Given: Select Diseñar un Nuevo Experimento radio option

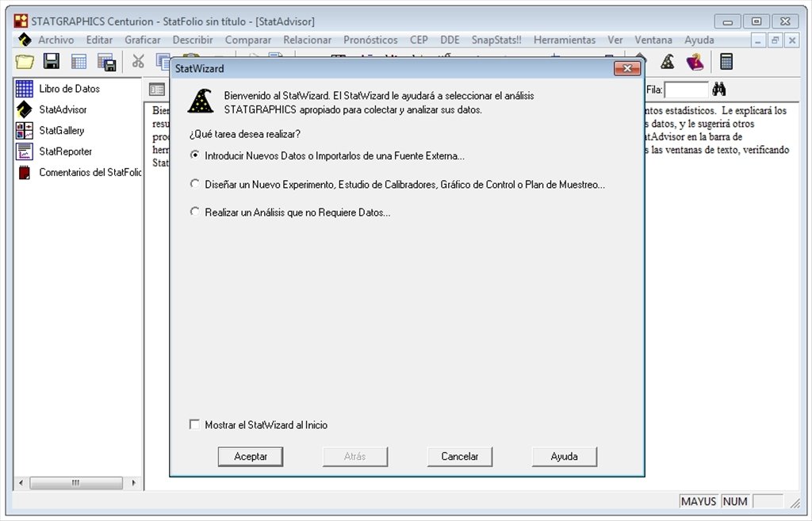Looking at the screenshot, I should pos(195,183).
